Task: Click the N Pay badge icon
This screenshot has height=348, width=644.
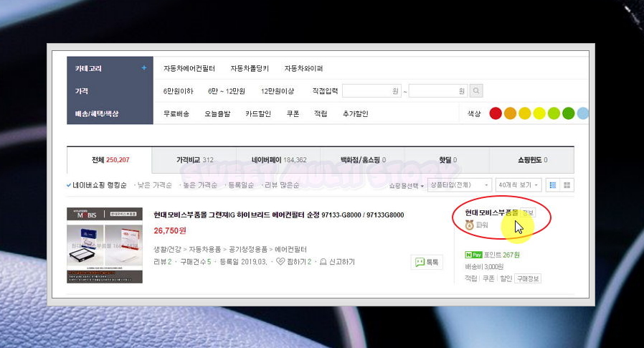Action: point(473,255)
